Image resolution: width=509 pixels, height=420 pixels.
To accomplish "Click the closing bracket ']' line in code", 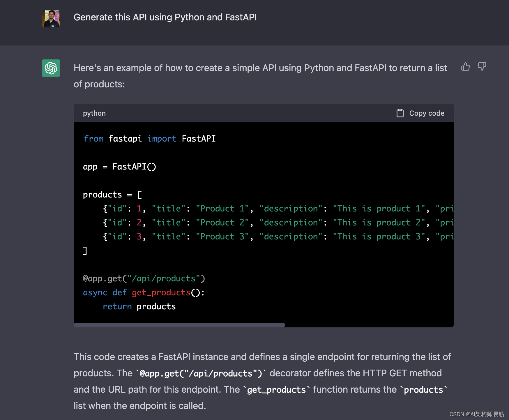I will [85, 250].
